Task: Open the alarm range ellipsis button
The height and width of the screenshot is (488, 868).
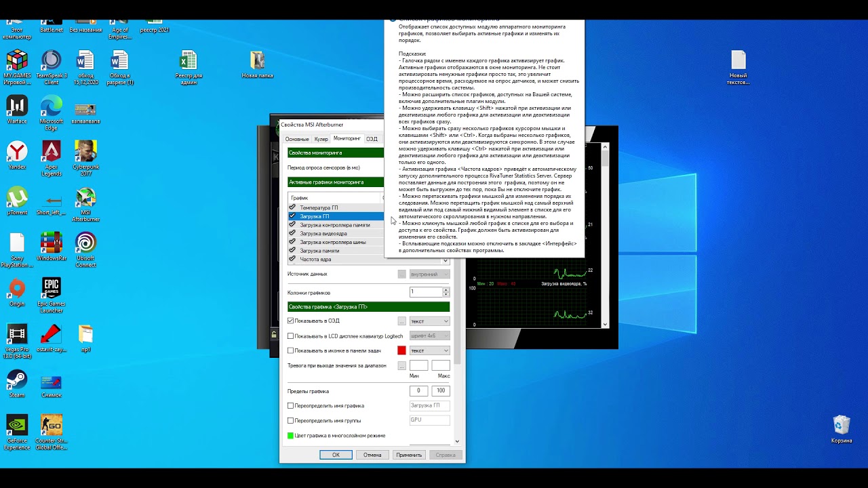Action: (x=401, y=365)
